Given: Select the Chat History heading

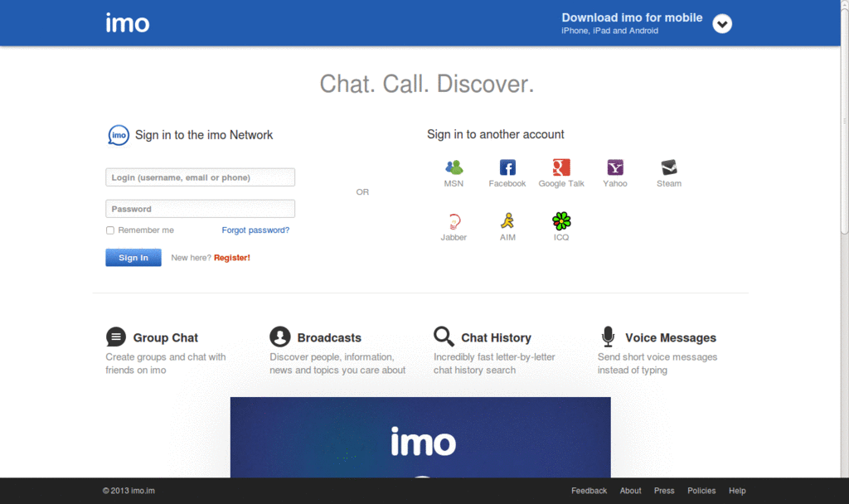Looking at the screenshot, I should point(496,338).
